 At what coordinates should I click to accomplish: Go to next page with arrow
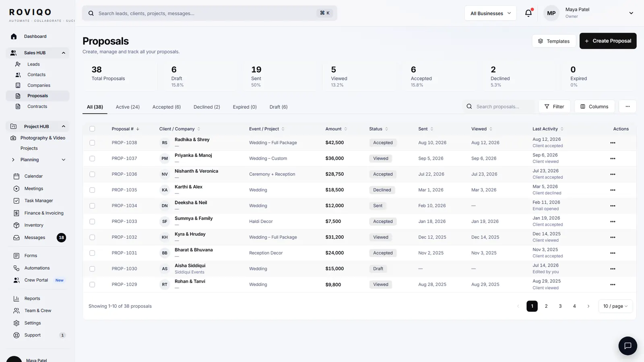tap(588, 306)
